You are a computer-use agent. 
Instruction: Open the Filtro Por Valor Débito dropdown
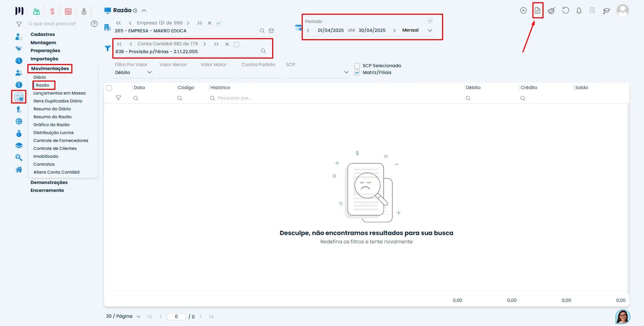(134, 73)
